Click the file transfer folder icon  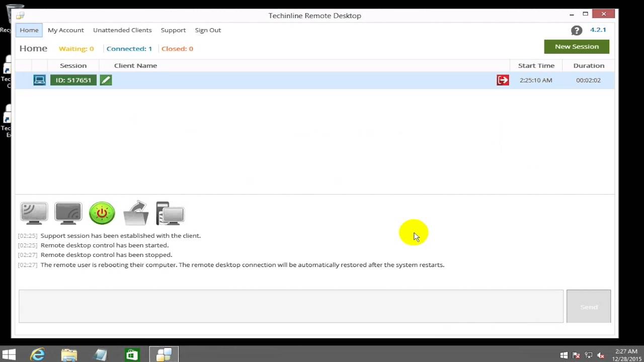[x=136, y=213]
